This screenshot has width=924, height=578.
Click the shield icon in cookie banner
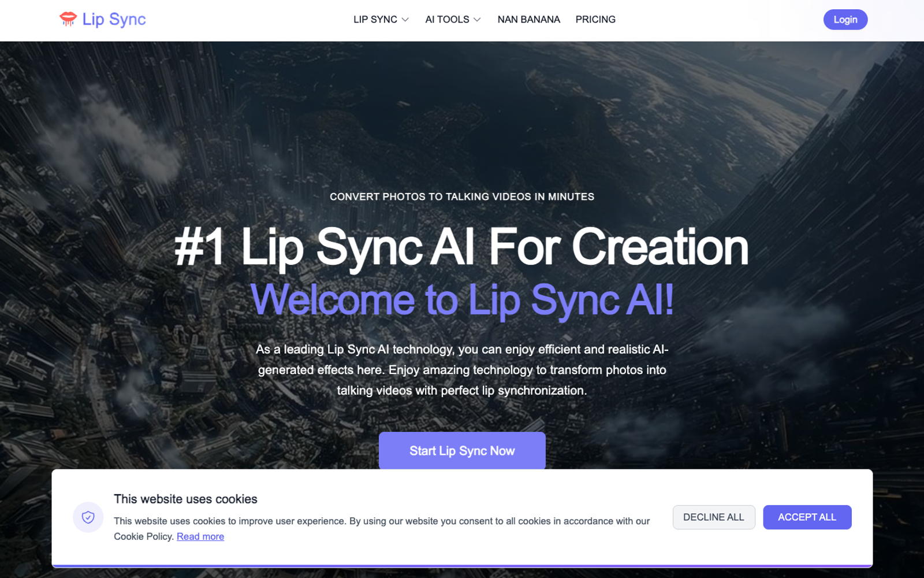(88, 517)
